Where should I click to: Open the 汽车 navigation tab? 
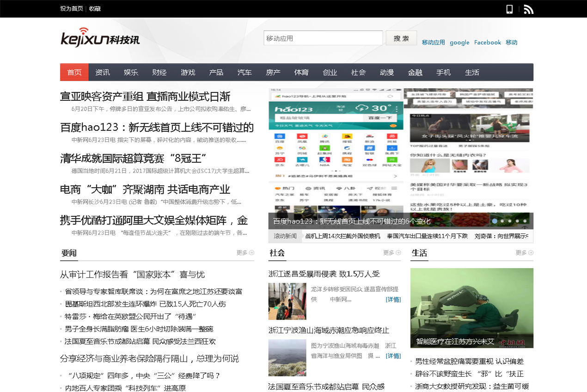tap(245, 72)
